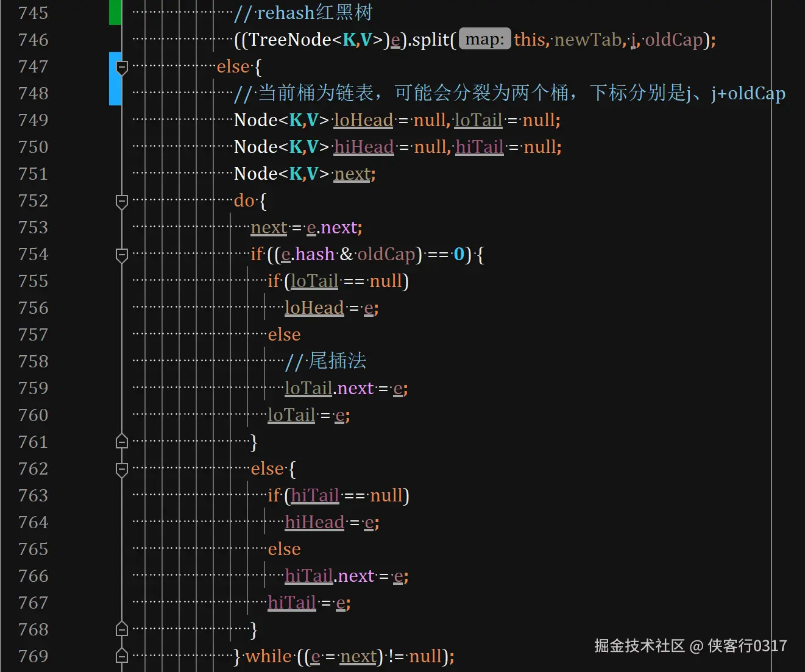Click the 'while' keyword on line 769

pos(269,656)
